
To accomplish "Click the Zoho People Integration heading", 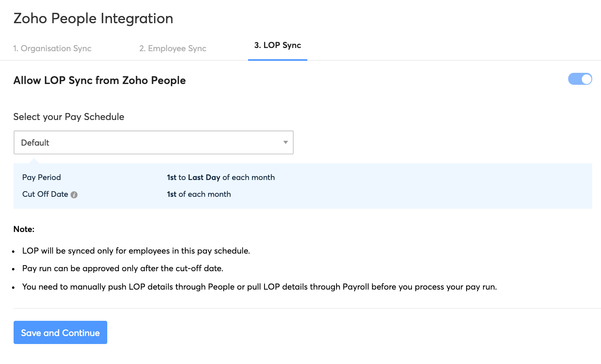I will [93, 18].
